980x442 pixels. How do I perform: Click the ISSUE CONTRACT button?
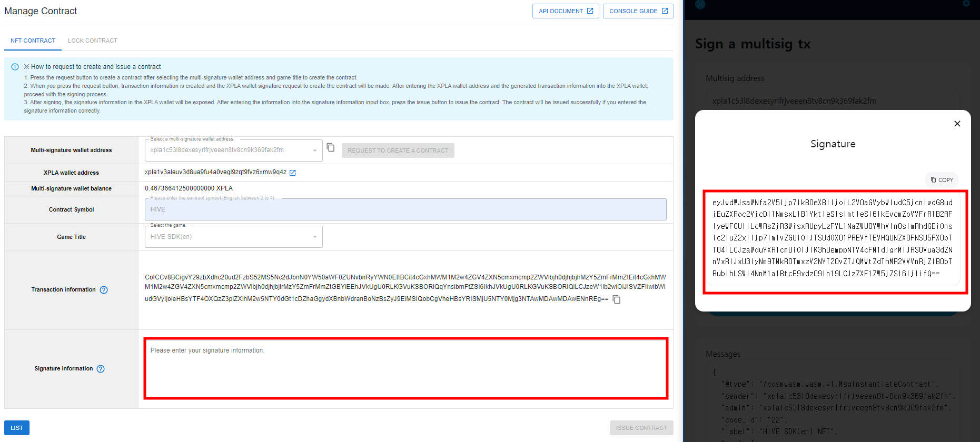coord(641,428)
